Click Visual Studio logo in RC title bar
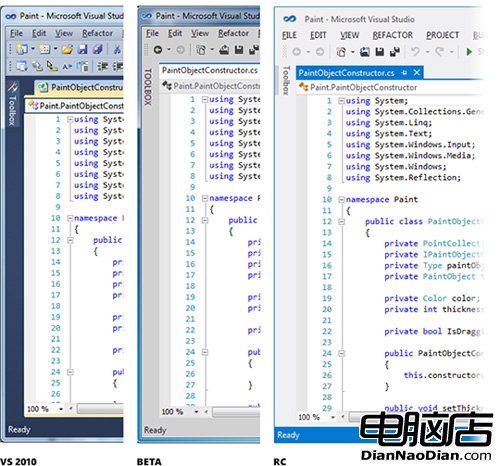This screenshot has width=500, height=466. pos(289,19)
